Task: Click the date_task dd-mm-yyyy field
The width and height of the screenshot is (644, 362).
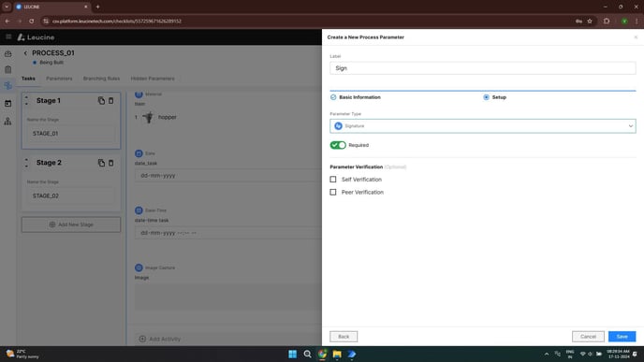Action: (x=228, y=176)
